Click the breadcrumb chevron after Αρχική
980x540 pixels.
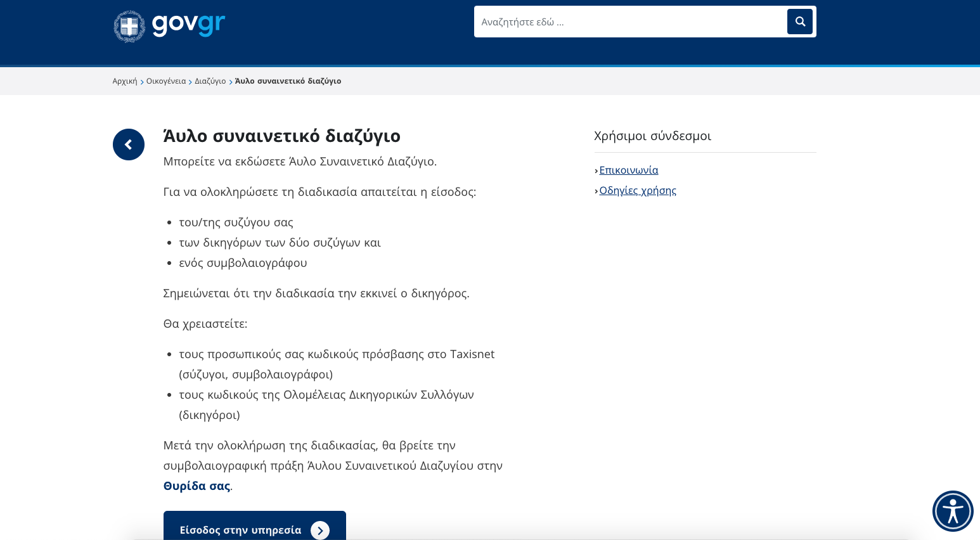(x=142, y=82)
